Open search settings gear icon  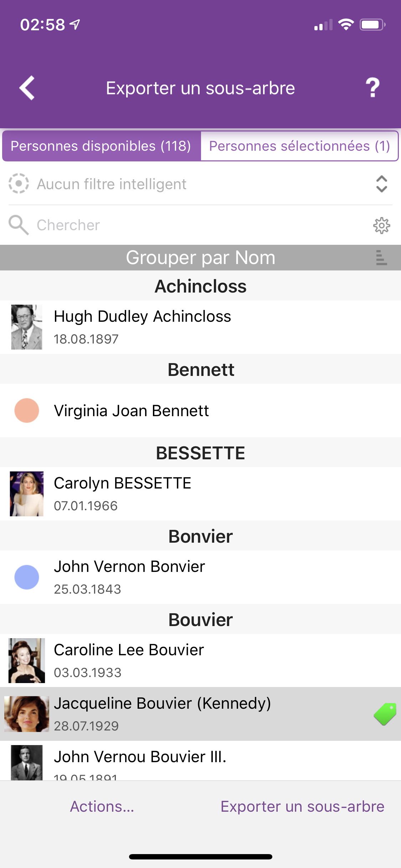[381, 225]
